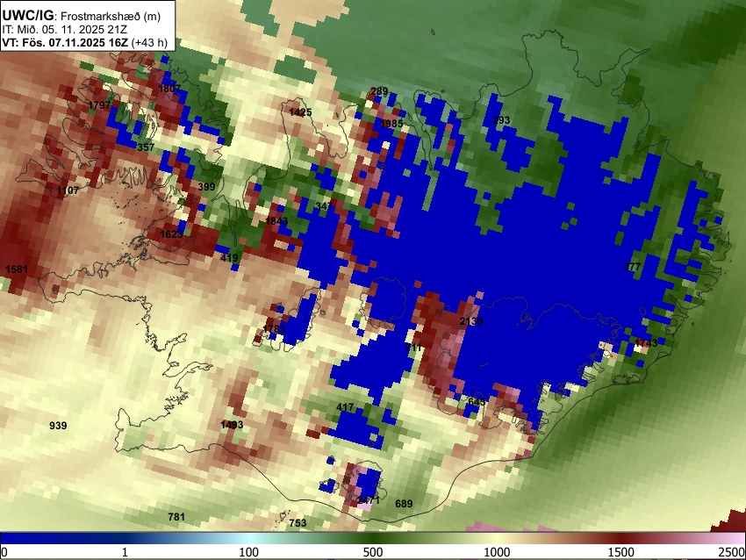The height and width of the screenshot is (560, 746).
Task: Click the 2500 tick on the color scale
Action: point(732,552)
